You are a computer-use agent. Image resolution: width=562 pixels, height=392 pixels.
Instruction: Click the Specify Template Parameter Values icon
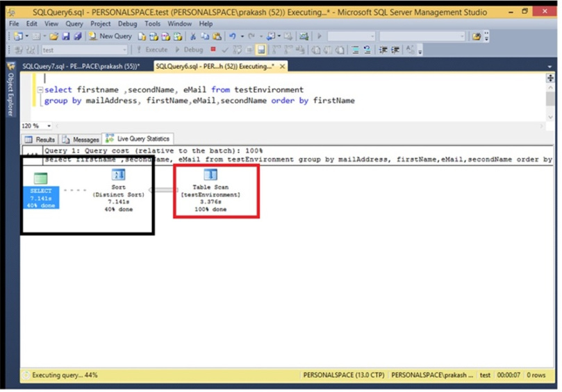[410, 50]
